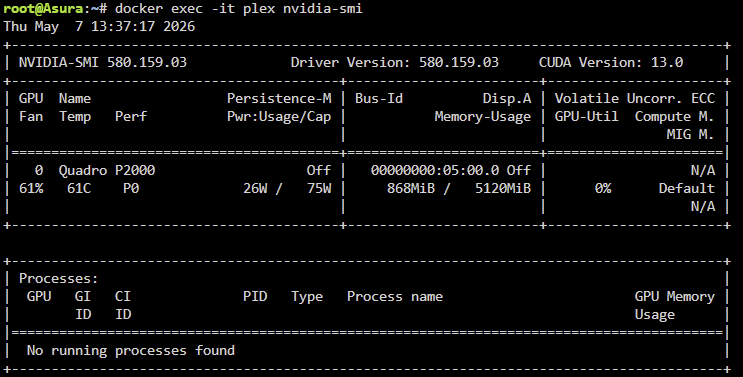The width and height of the screenshot is (743, 377).
Task: Click the 26W power usage value
Action: click(x=255, y=188)
